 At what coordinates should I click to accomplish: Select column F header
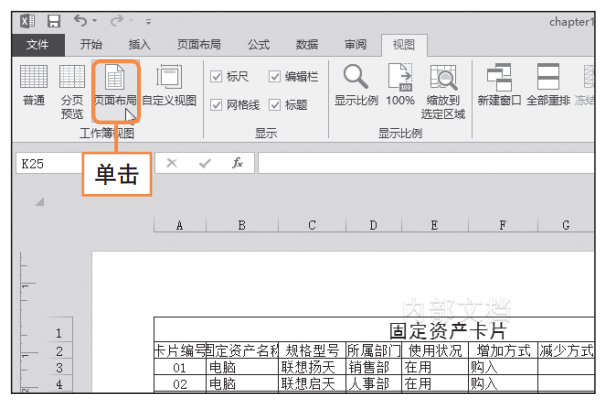503,225
